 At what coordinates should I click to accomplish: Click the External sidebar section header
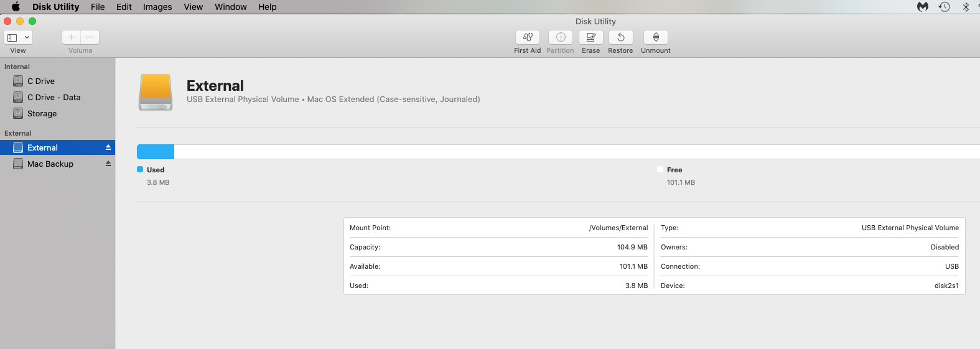pyautogui.click(x=18, y=133)
